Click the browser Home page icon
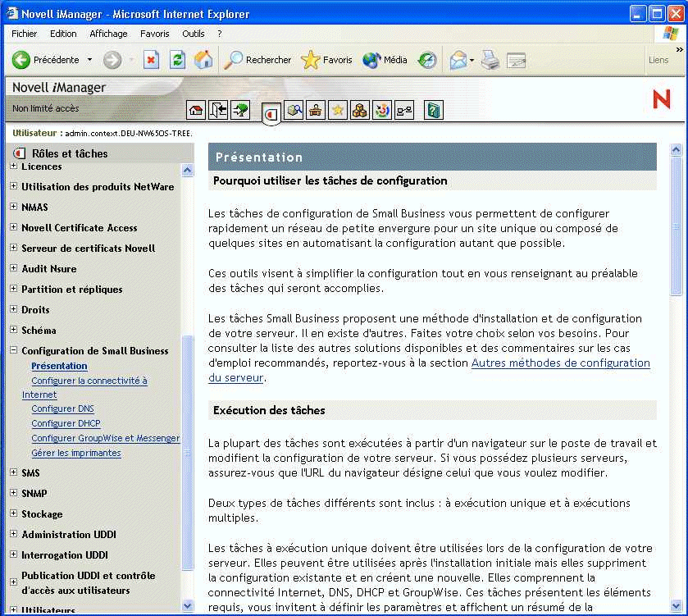The width and height of the screenshot is (688, 616). click(203, 60)
